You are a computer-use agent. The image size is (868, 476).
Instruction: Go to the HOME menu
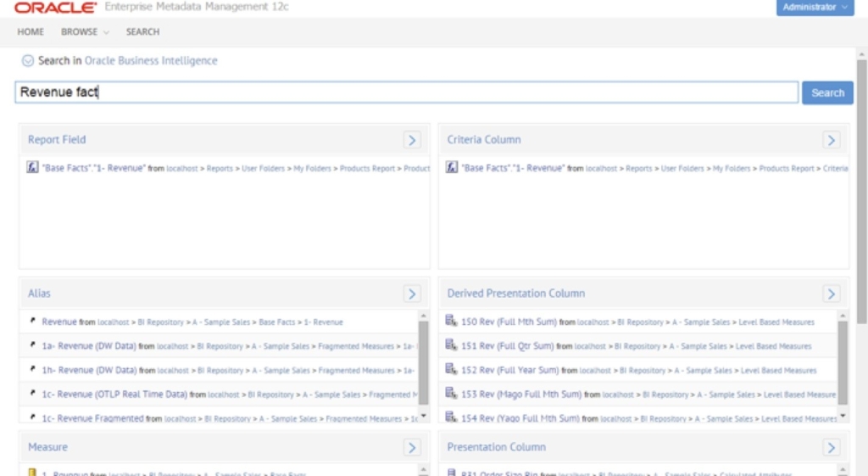31,31
